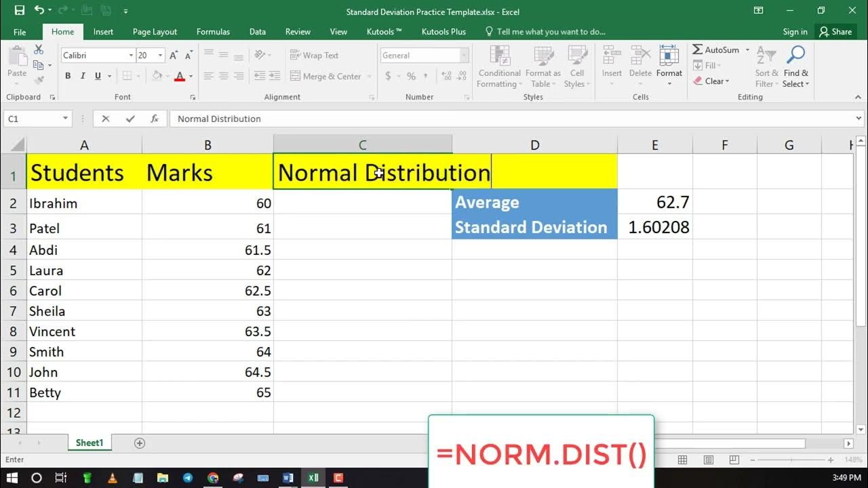Select the AutoSum icon

point(698,49)
